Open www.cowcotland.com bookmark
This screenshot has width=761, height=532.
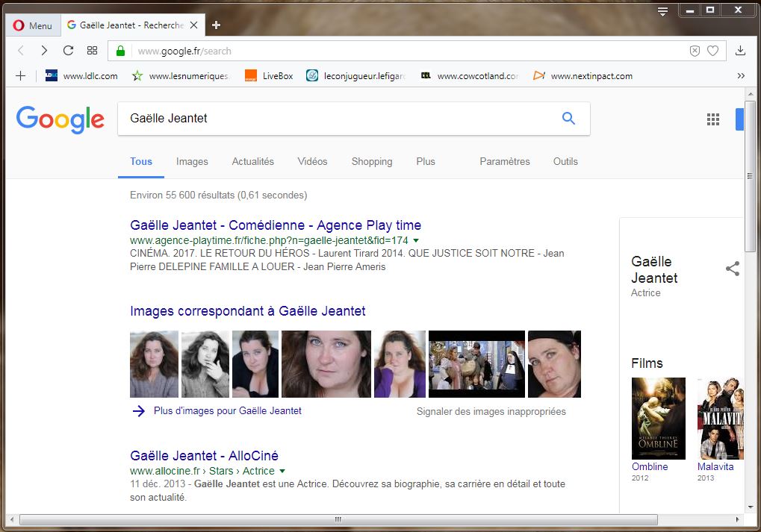click(x=469, y=75)
